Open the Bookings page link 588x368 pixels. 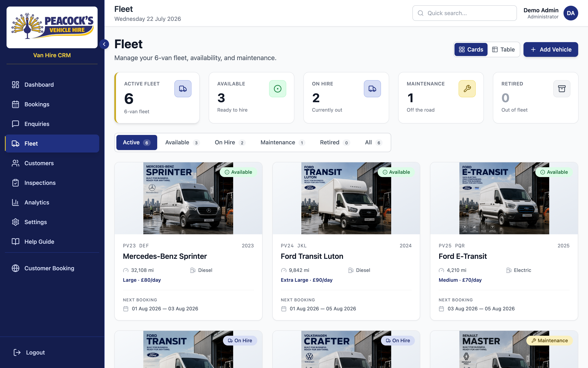52,104
